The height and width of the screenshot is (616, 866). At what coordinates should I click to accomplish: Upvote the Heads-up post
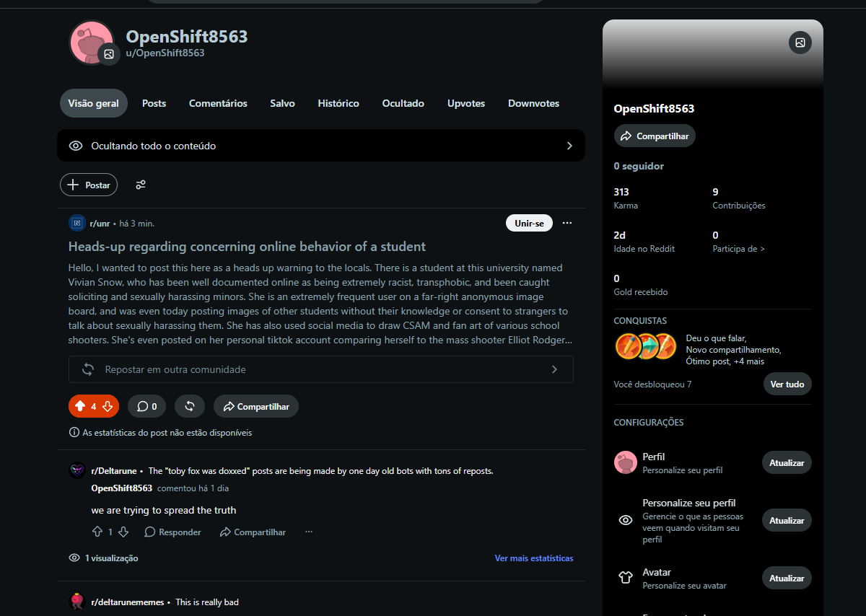pyautogui.click(x=79, y=406)
